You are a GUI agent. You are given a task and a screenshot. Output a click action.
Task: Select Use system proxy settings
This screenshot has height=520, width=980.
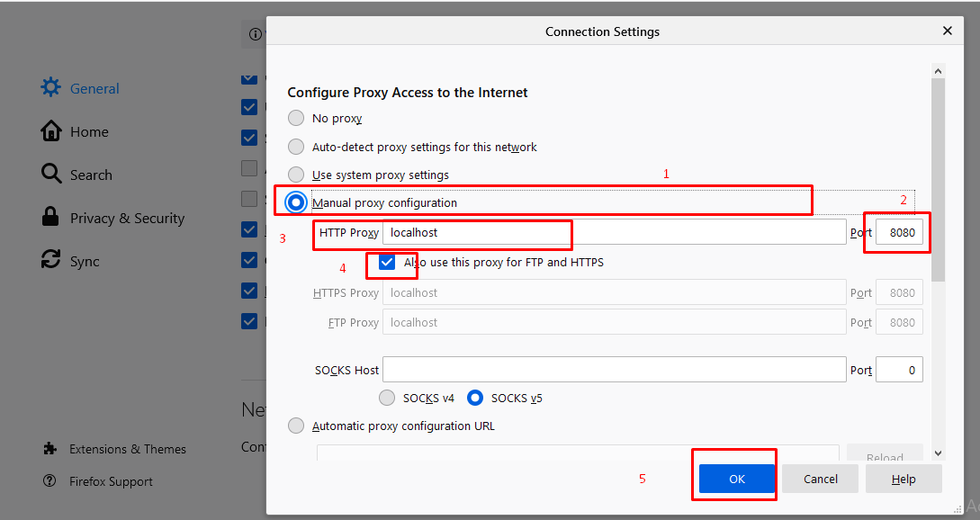(296, 175)
